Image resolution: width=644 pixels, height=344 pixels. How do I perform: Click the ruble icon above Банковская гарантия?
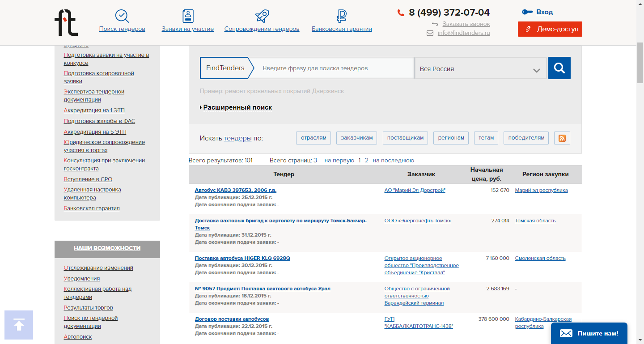(x=342, y=16)
